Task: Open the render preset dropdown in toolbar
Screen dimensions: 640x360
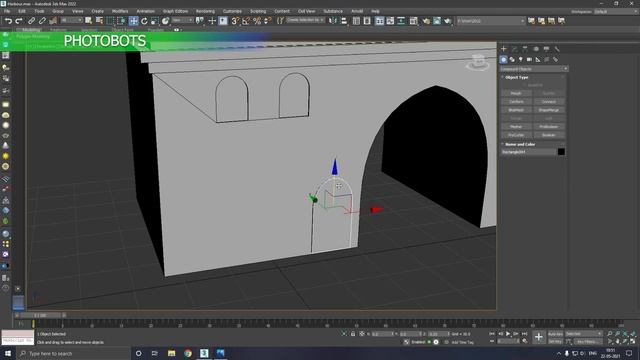Action: pyautogui.click(x=491, y=21)
